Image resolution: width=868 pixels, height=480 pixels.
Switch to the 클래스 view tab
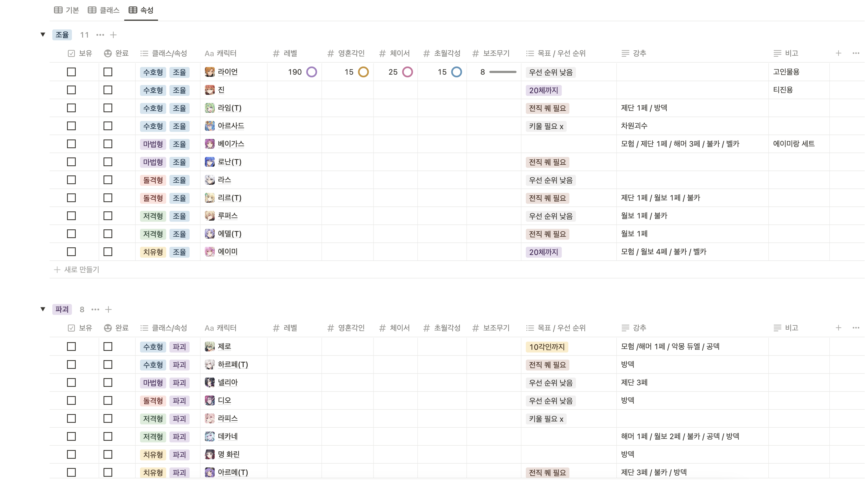(x=104, y=10)
